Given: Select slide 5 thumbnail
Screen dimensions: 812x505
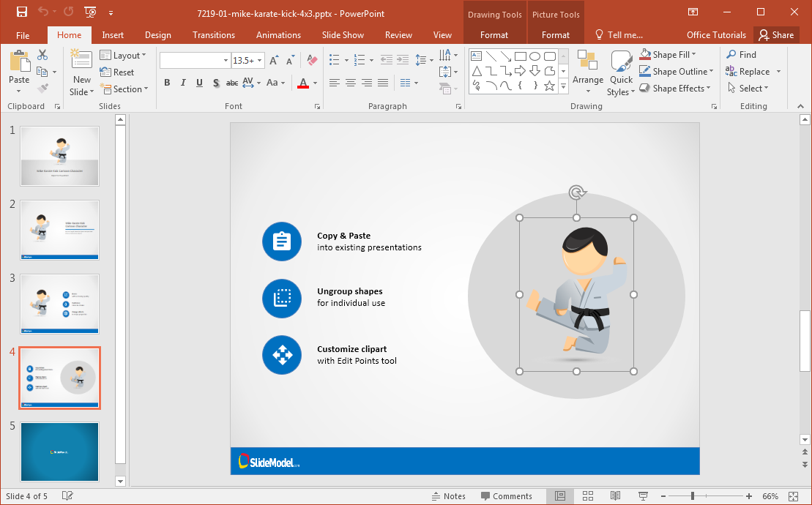Looking at the screenshot, I should (x=59, y=452).
